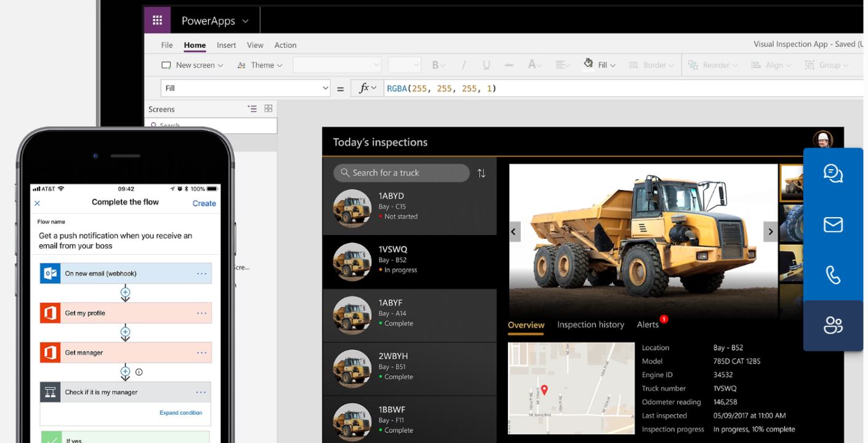
Task: Select the Get manager flow step
Action: [x=126, y=353]
